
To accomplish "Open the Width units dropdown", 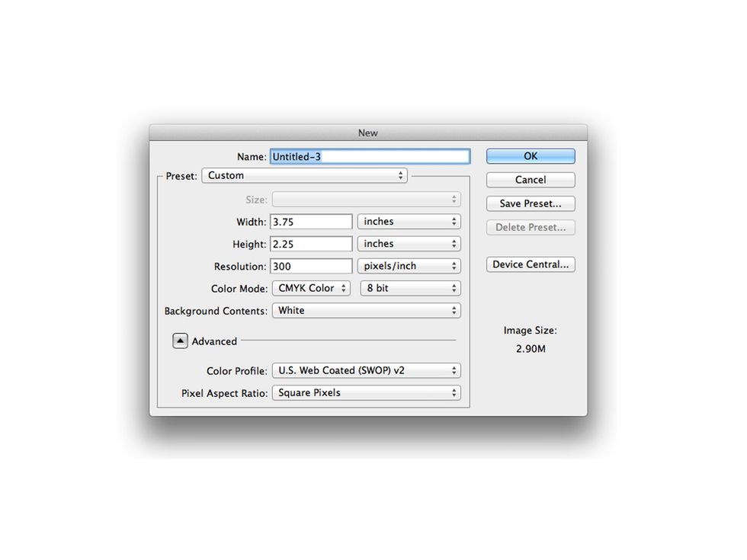I will coord(409,221).
